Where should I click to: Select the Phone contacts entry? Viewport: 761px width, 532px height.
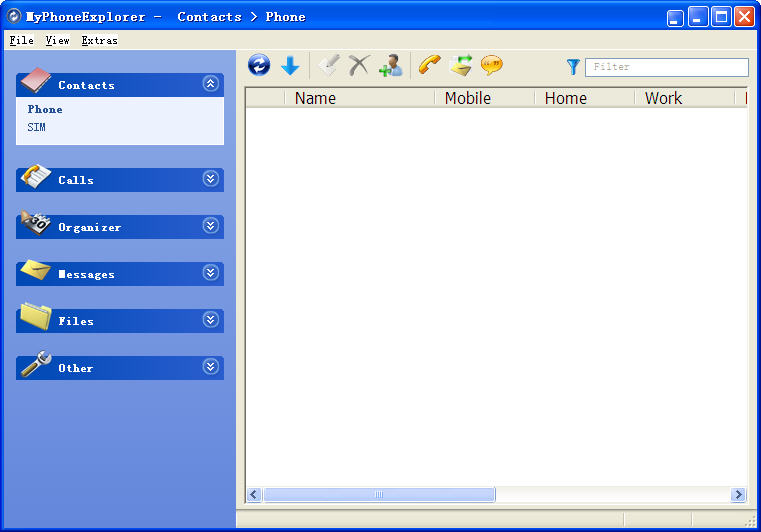point(45,109)
